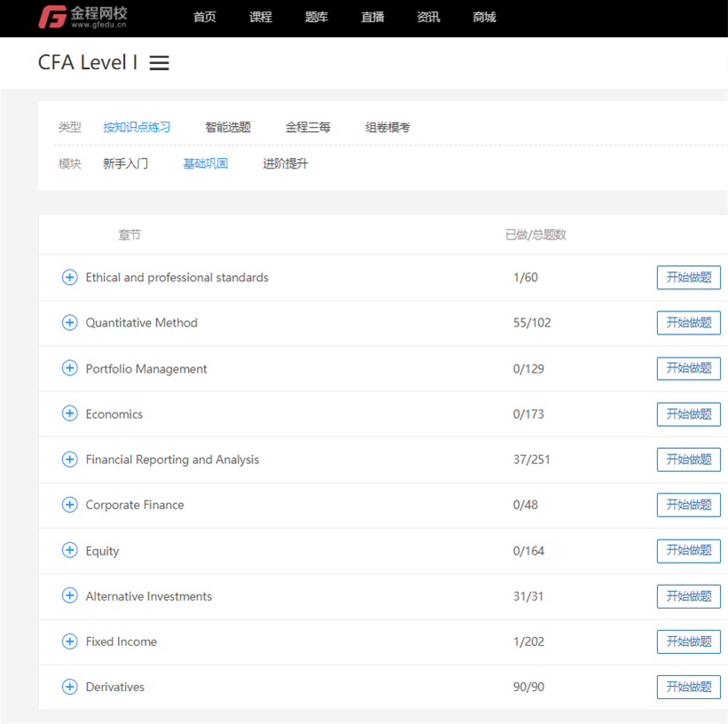Expand the Economics chapter
Viewport: 728px width, 724px height.
pyautogui.click(x=70, y=413)
